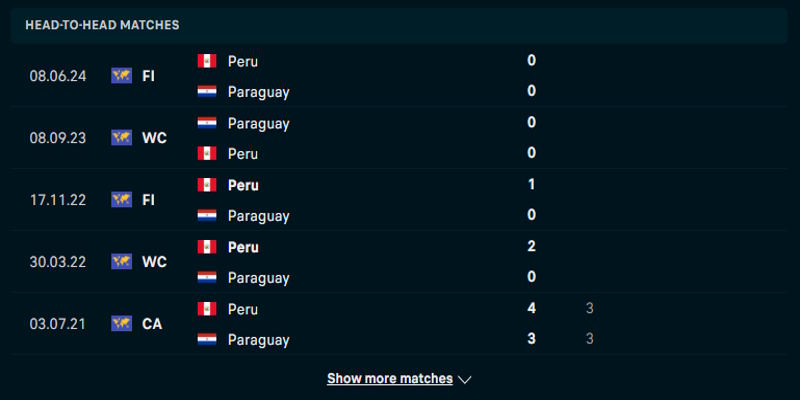Click the world map icon beside 08.09.23
The height and width of the screenshot is (400, 800).
(x=122, y=138)
